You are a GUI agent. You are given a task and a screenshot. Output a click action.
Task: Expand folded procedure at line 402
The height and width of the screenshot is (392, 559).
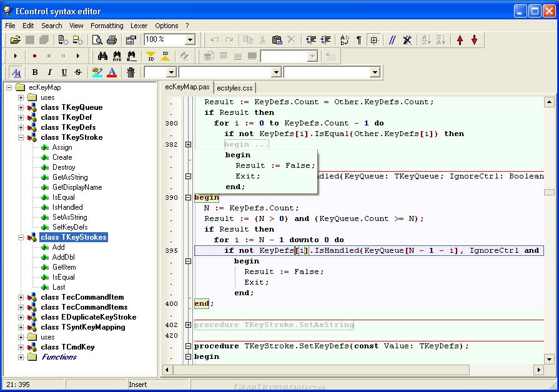(x=188, y=325)
